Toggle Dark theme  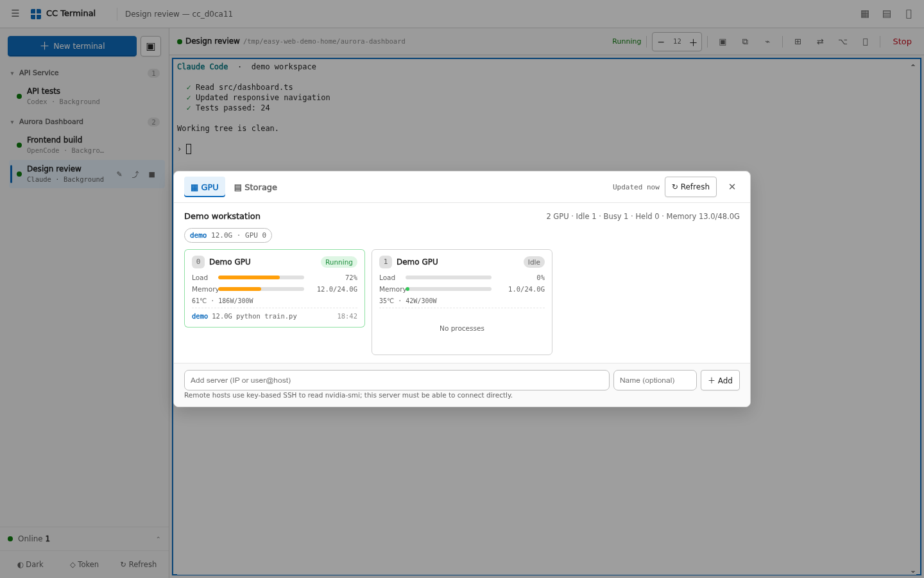tap(30, 565)
